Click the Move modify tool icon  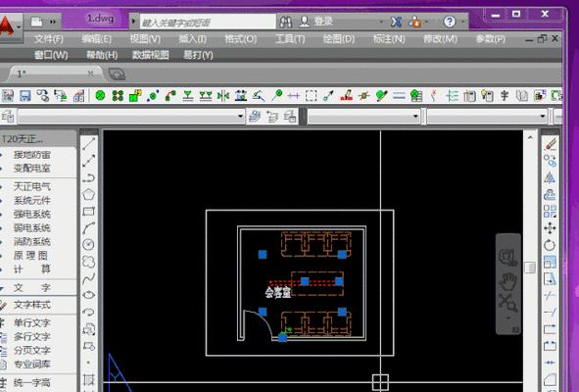[550, 228]
